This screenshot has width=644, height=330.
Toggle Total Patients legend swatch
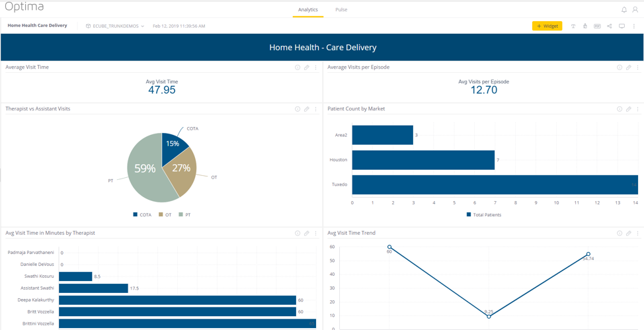coord(469,214)
